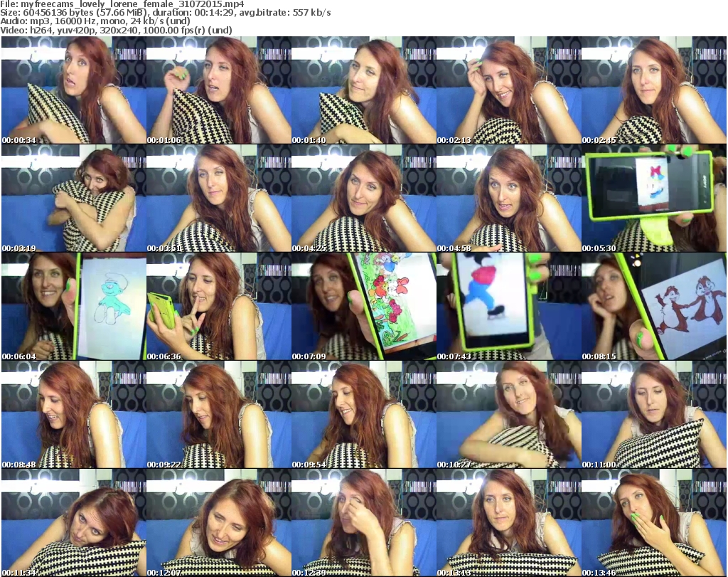Select the frame timestamped 00:12:07

tap(218, 523)
